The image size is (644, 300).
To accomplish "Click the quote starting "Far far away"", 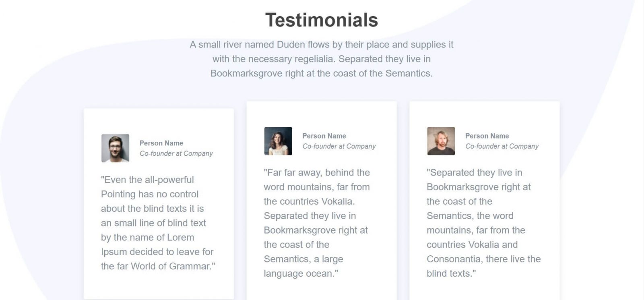I will click(x=317, y=223).
